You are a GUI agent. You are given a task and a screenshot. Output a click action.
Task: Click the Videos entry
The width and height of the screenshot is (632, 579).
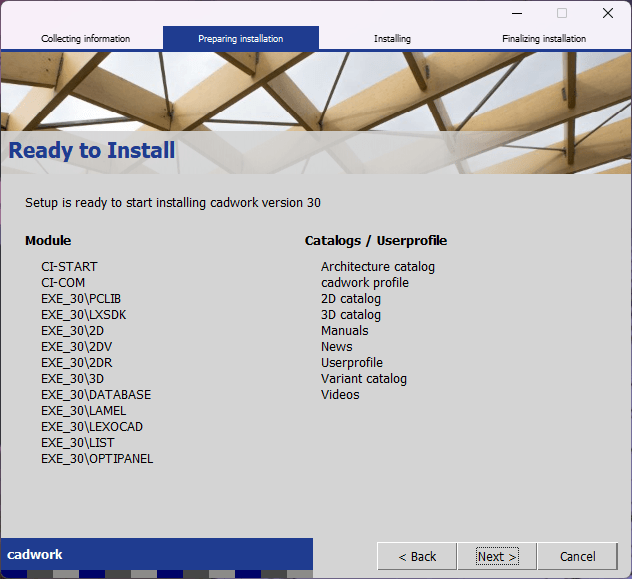tap(340, 395)
